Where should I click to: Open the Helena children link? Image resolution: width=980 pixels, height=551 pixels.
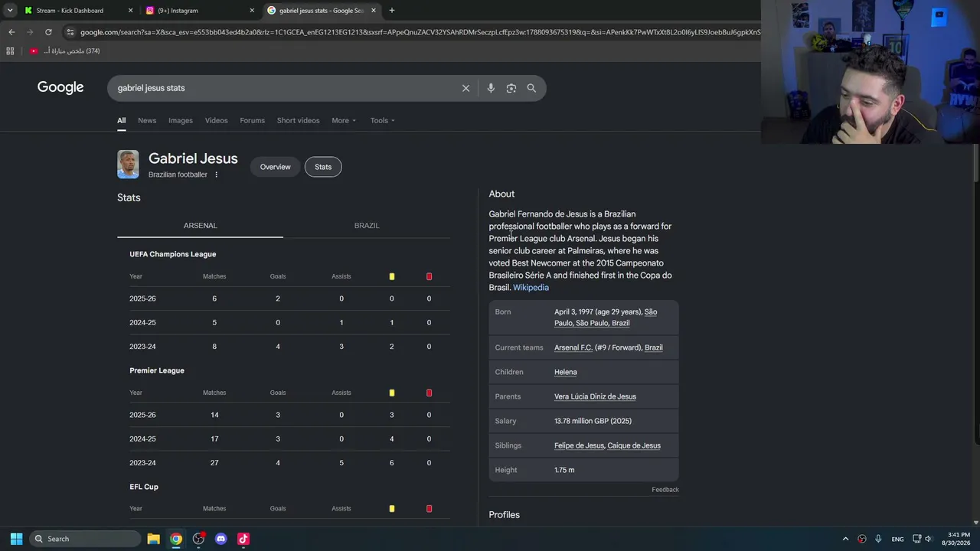pos(566,372)
